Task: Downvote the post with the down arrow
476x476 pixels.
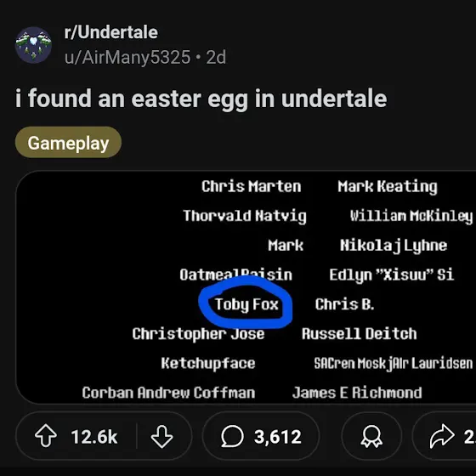Action: click(x=161, y=437)
